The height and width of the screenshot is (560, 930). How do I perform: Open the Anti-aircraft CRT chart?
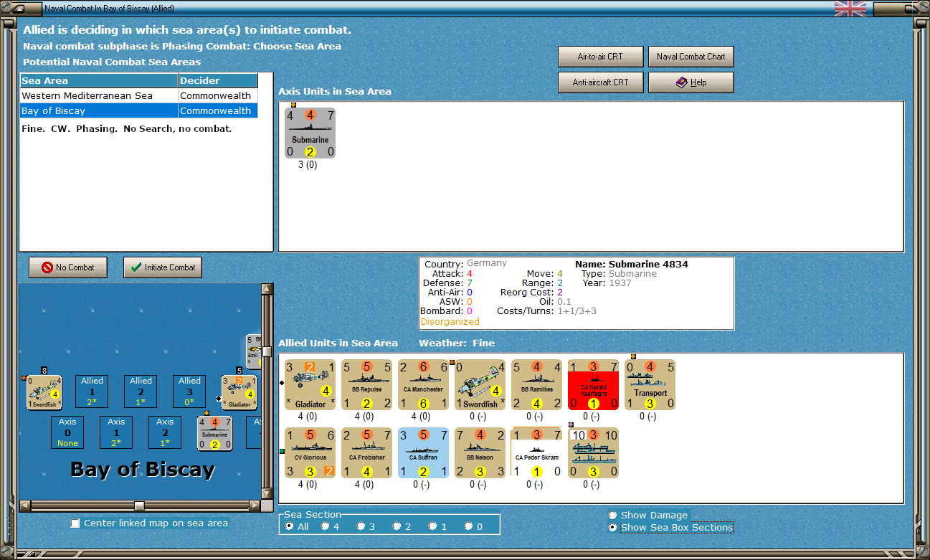pyautogui.click(x=600, y=82)
